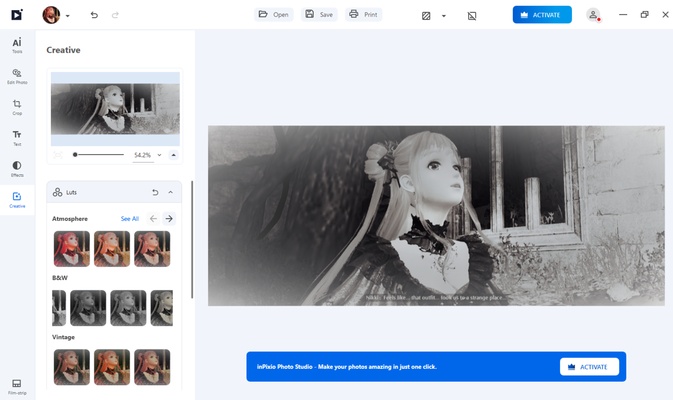Select the rightmost B&W LUT thumbnail
Screen dimensions: 673x400
162,308
